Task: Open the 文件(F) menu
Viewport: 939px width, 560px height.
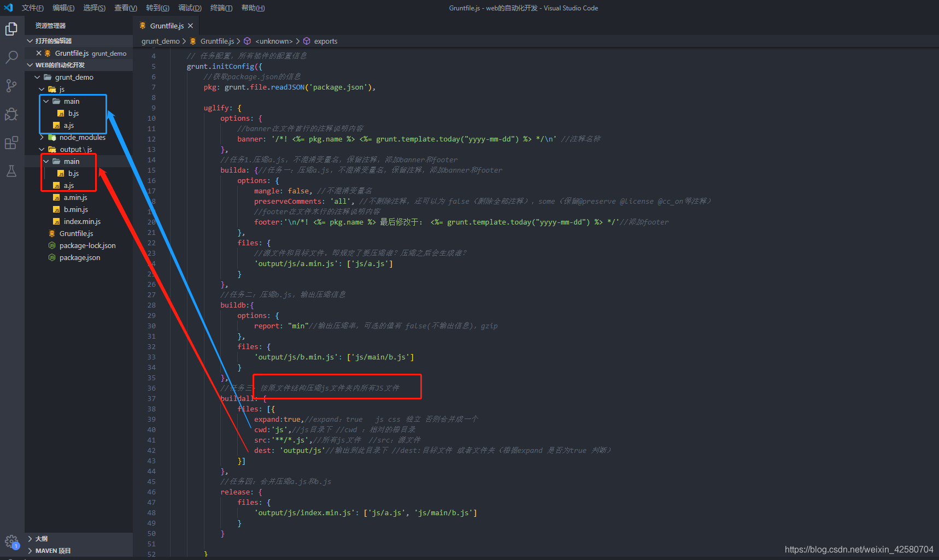Action: pos(32,8)
